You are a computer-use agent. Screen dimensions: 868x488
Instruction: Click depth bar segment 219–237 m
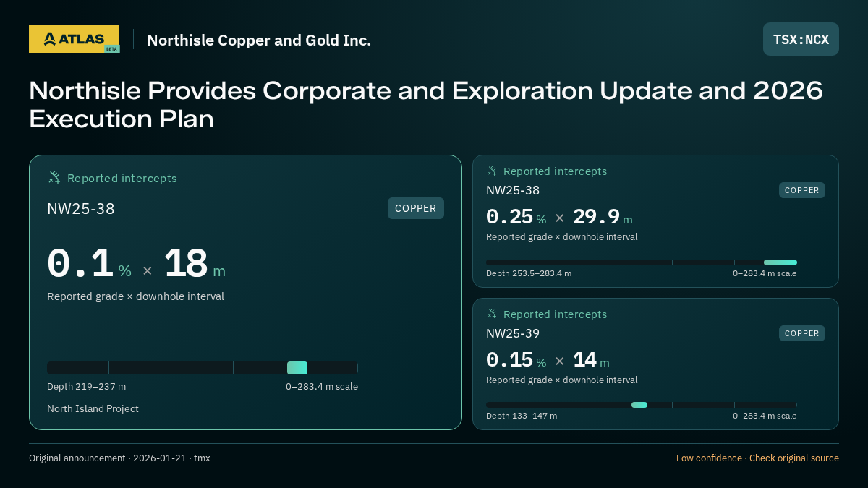297,368
